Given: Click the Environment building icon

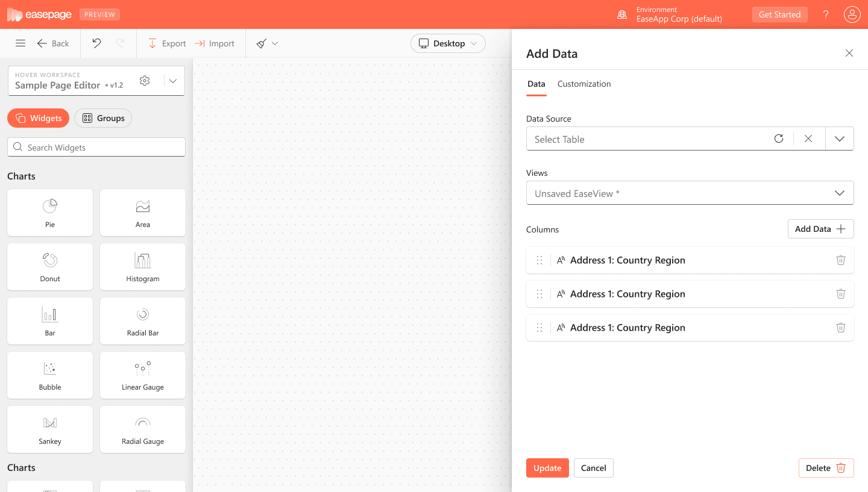Looking at the screenshot, I should 622,14.
